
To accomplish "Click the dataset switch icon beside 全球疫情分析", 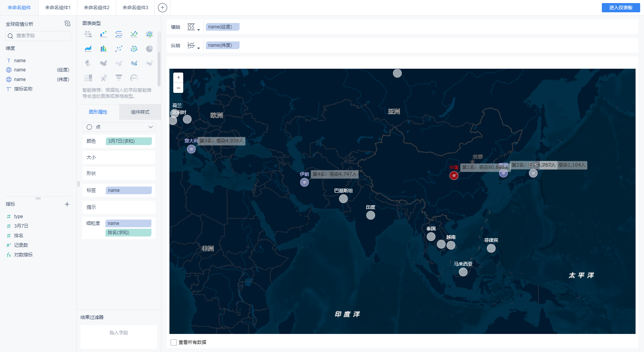I will click(x=67, y=23).
